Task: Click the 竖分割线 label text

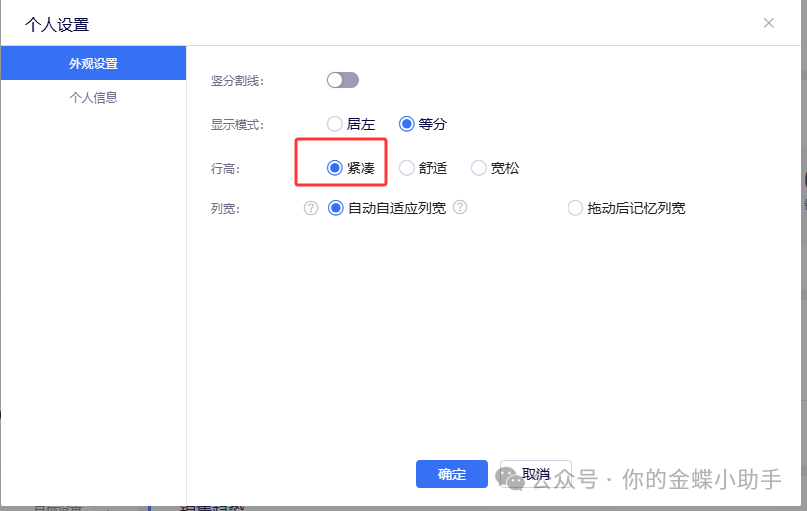Action: 236,80
